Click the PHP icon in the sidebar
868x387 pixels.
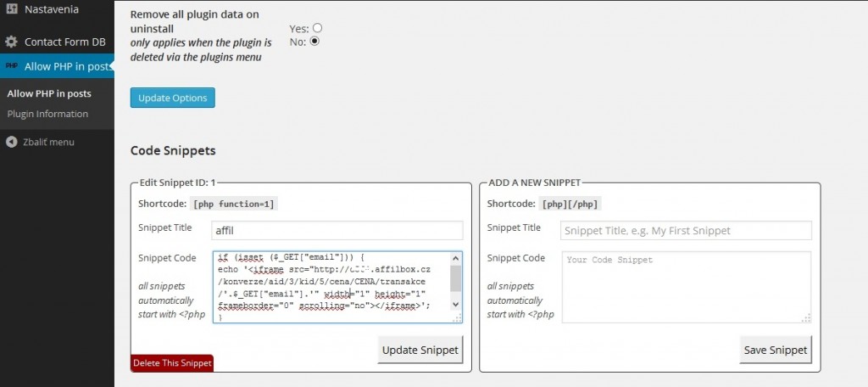click(x=11, y=66)
